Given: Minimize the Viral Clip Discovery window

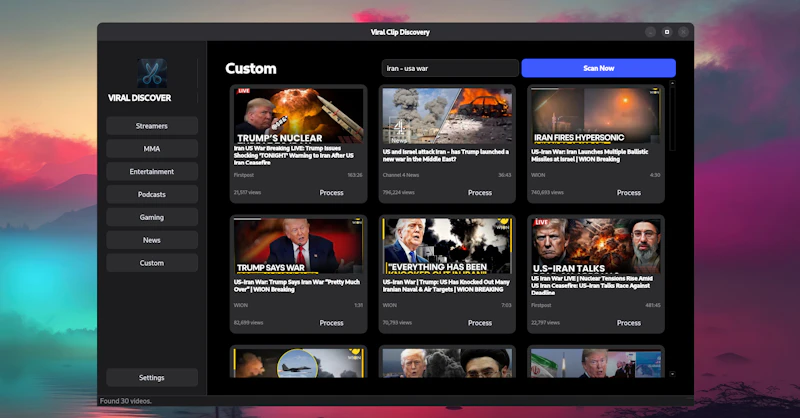Looking at the screenshot, I should click(650, 32).
